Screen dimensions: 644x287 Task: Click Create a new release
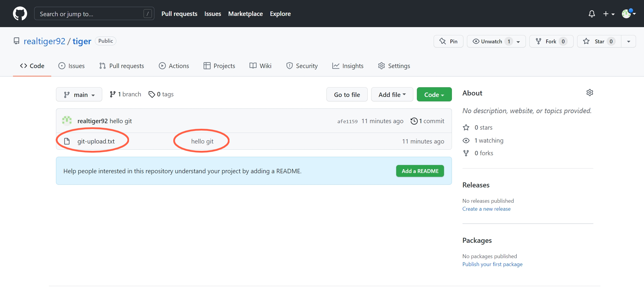486,209
